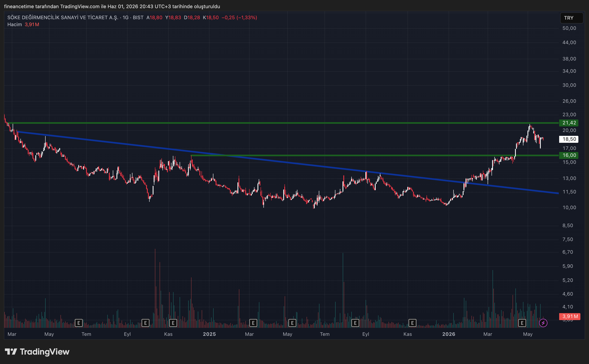The height and width of the screenshot is (364, 589).
Task: Click the earnings E marker near May 2025
Action: tap(292, 323)
